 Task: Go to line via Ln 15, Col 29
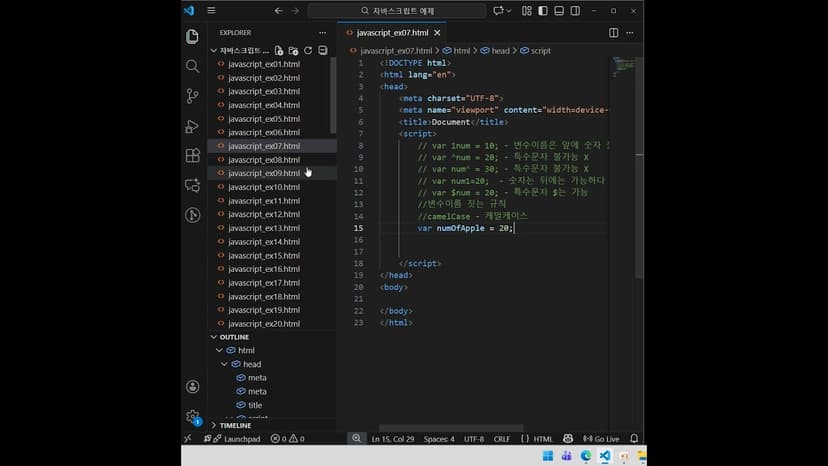point(393,439)
